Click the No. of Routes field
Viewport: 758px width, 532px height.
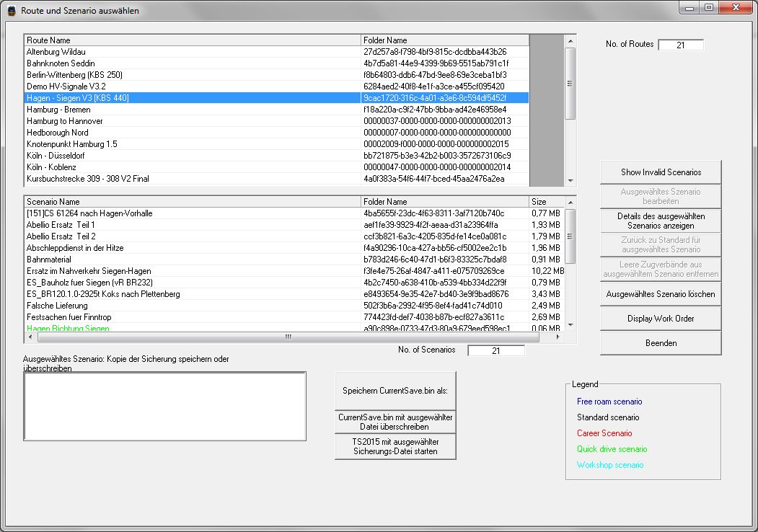(x=681, y=45)
